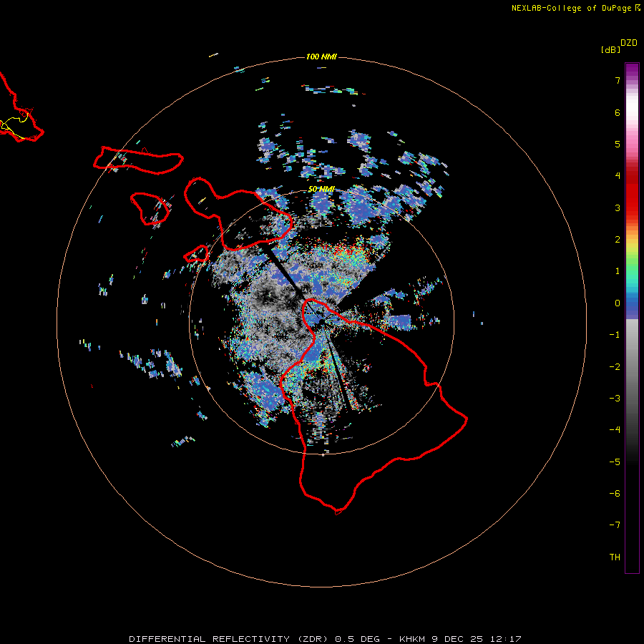Image resolution: width=644 pixels, height=644 pixels.
Task: Click the NEXLAB-College of DuPage credit text
Action: pos(571,8)
